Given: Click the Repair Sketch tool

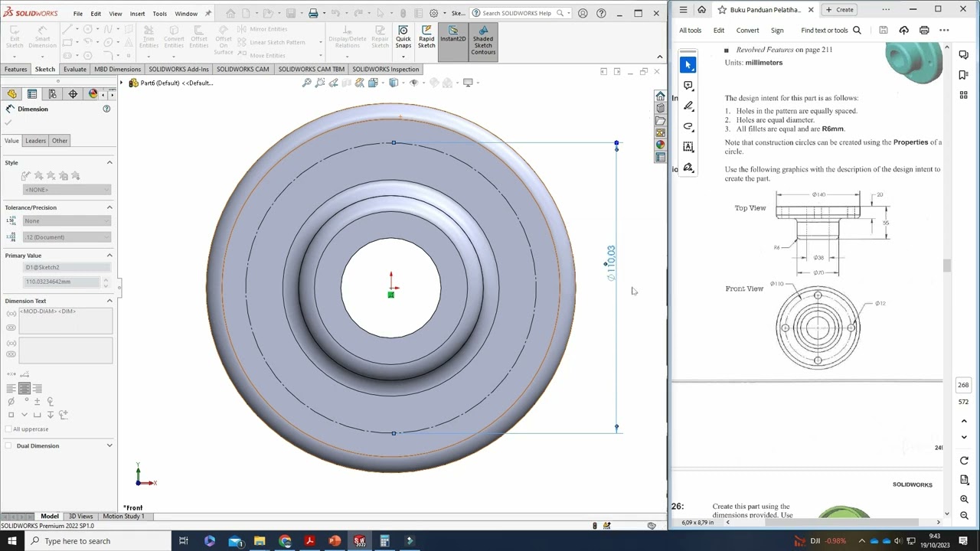Looking at the screenshot, I should (x=380, y=37).
